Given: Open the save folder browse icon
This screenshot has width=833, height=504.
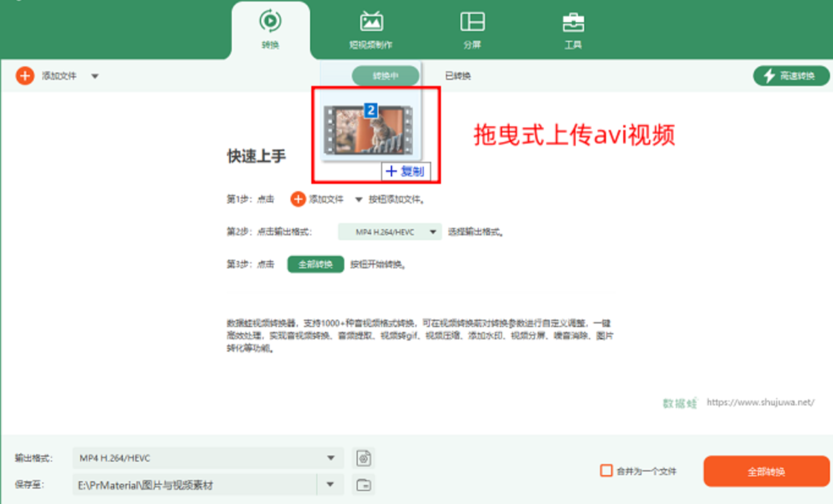Looking at the screenshot, I should [x=364, y=485].
